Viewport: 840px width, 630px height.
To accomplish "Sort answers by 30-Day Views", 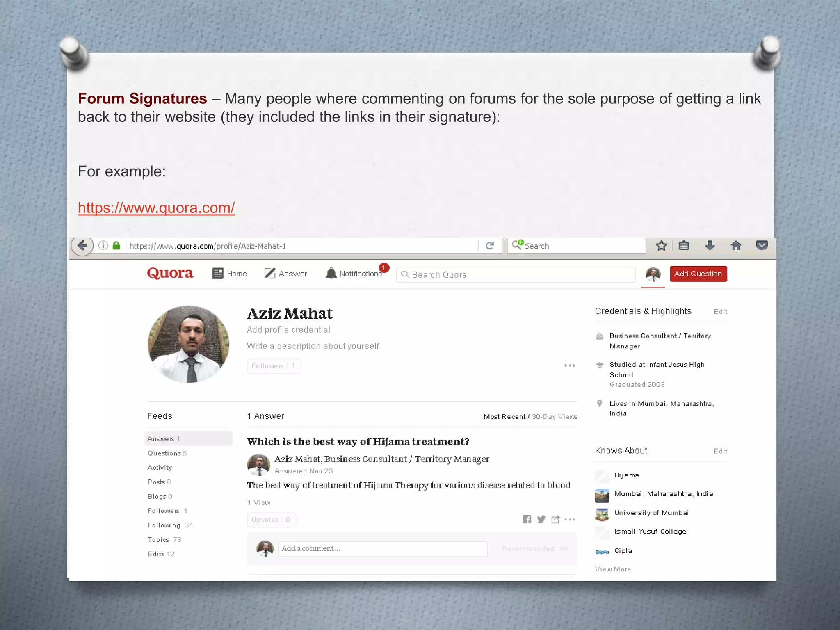I will coord(555,417).
